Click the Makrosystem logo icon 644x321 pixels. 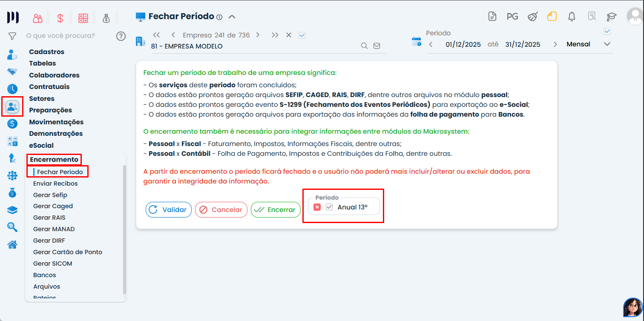tap(13, 18)
